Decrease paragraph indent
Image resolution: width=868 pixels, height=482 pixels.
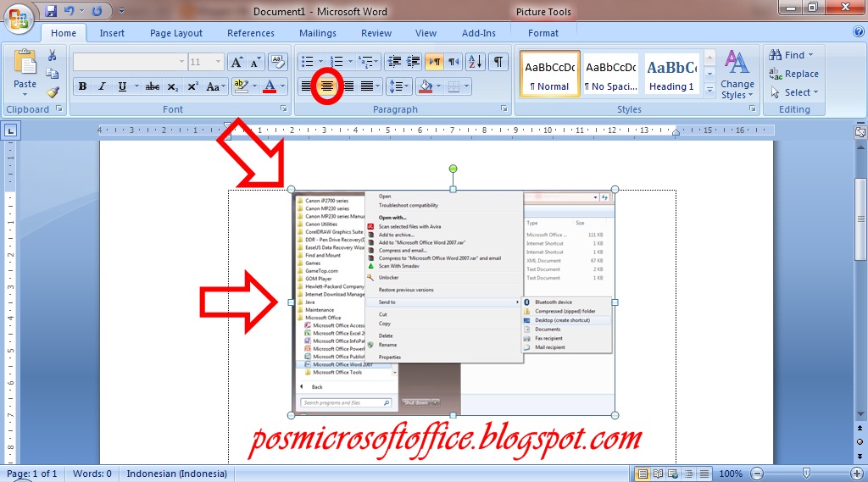coord(394,62)
